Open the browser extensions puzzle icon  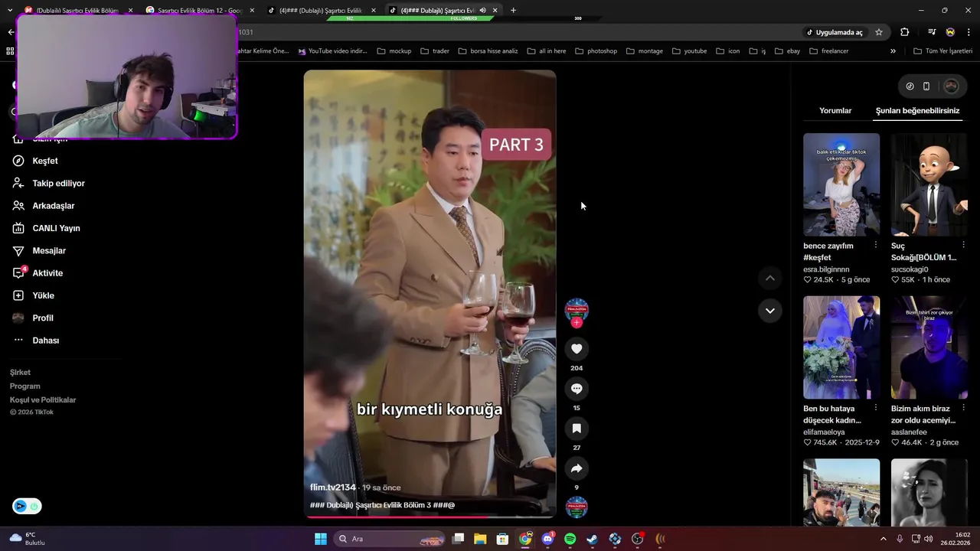pyautogui.click(x=905, y=32)
